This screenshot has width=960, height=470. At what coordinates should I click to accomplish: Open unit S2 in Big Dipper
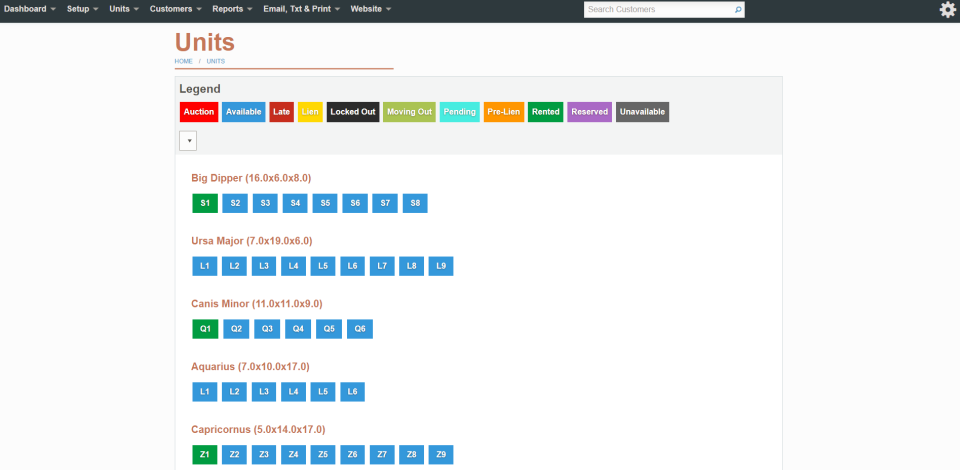(235, 203)
